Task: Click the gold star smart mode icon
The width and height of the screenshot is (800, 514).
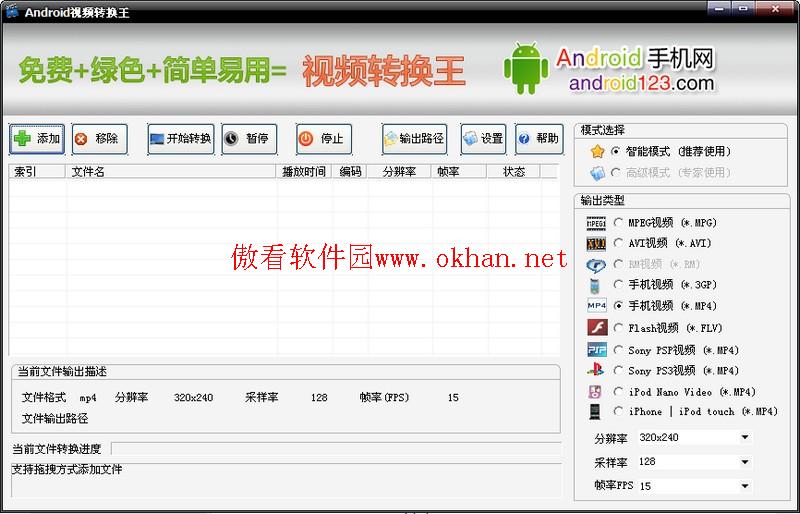Action: pos(597,152)
